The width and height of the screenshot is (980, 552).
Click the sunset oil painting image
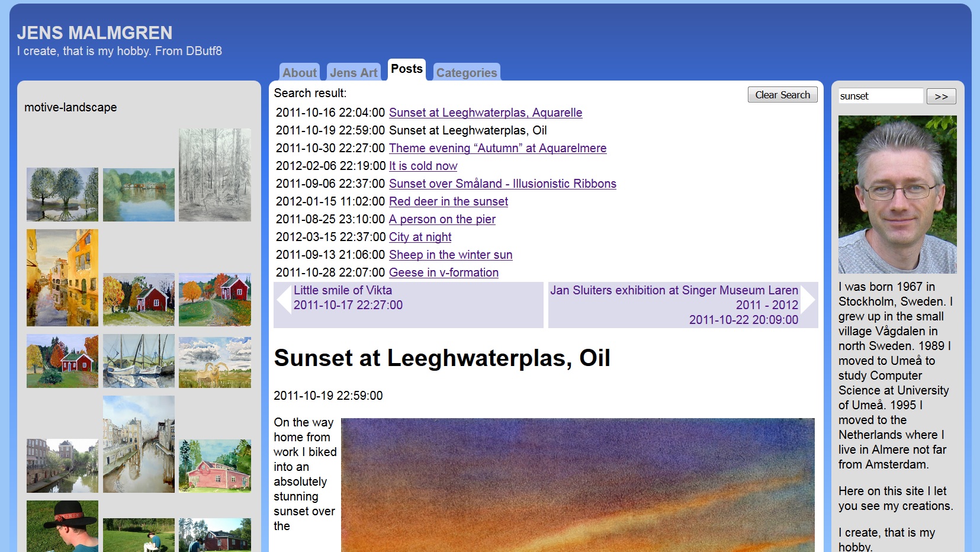click(578, 485)
